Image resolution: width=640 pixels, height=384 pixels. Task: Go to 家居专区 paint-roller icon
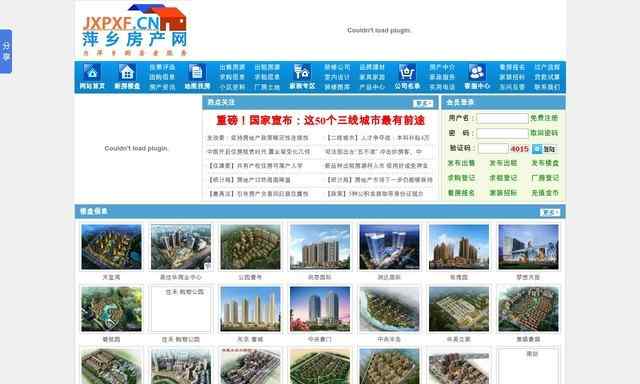tap(302, 73)
